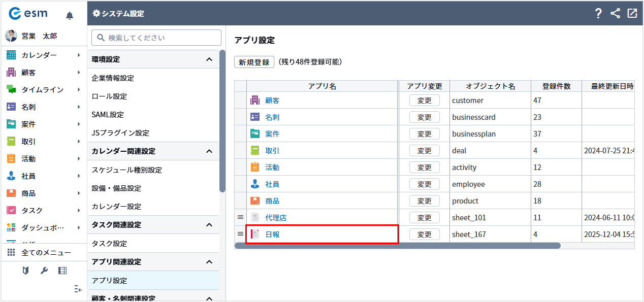Image resolution: width=644 pixels, height=302 pixels.
Task: Click the notification bell icon
Action: tap(70, 16)
